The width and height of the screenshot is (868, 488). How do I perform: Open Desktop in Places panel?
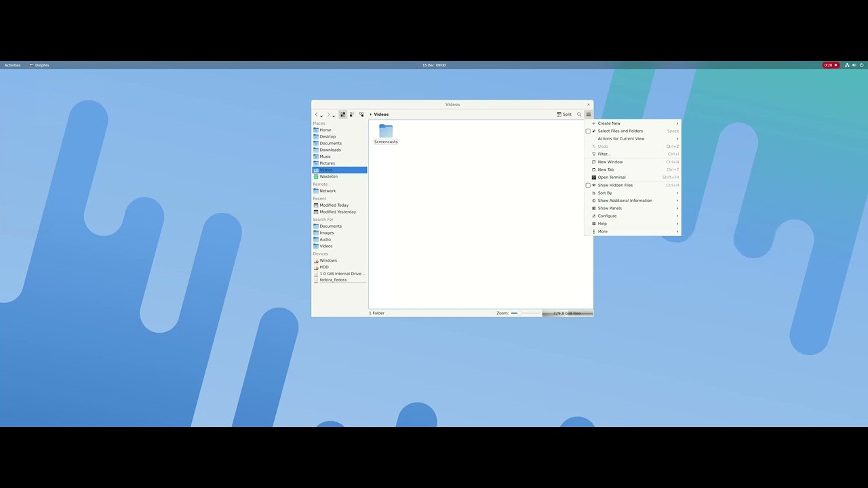pos(340,137)
